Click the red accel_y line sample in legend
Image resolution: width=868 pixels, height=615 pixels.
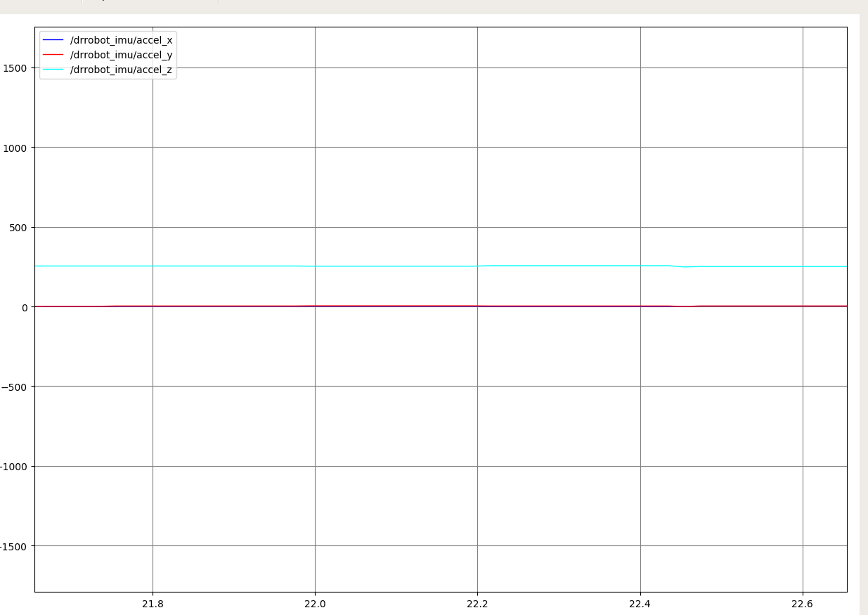pyautogui.click(x=53, y=55)
